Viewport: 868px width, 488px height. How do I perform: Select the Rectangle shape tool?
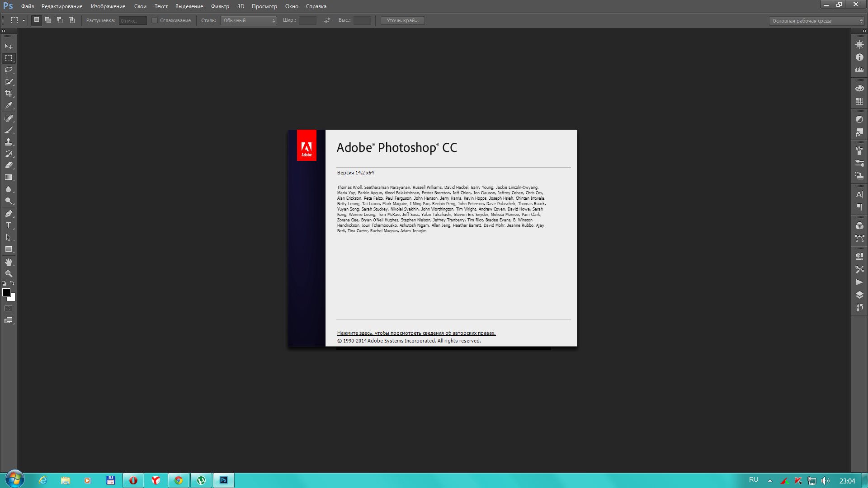coord(9,249)
